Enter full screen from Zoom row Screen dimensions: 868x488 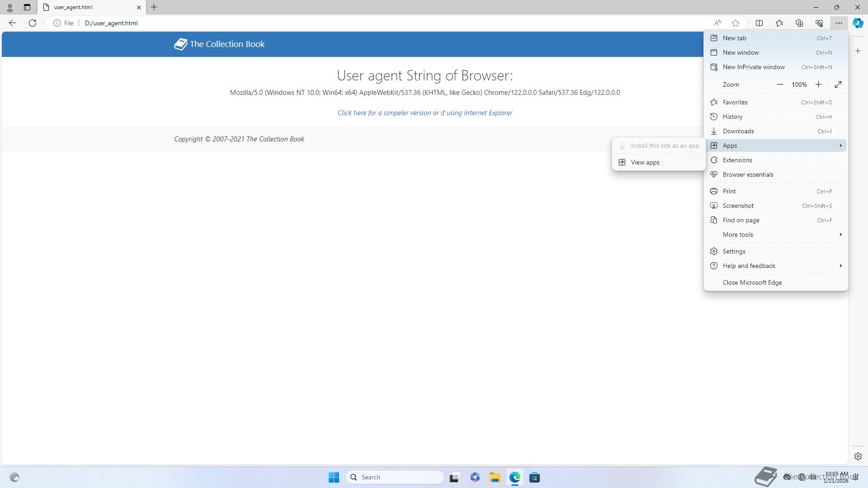(x=838, y=84)
